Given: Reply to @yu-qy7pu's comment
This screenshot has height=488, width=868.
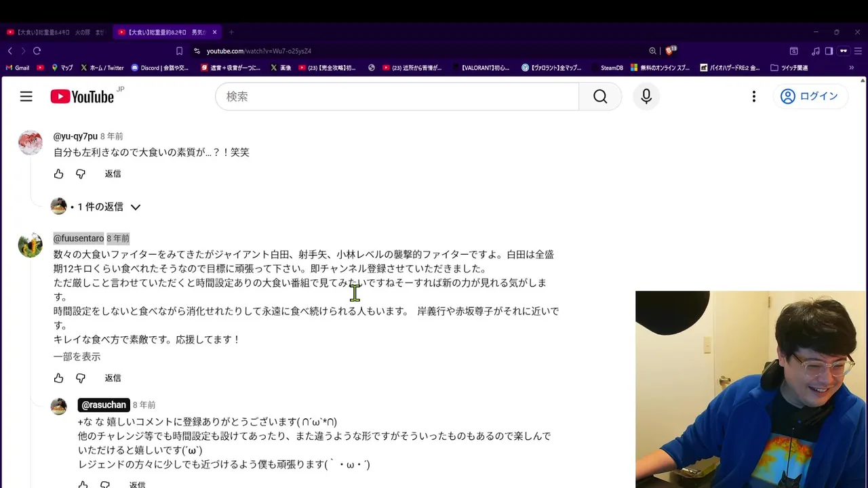Looking at the screenshot, I should pyautogui.click(x=113, y=174).
